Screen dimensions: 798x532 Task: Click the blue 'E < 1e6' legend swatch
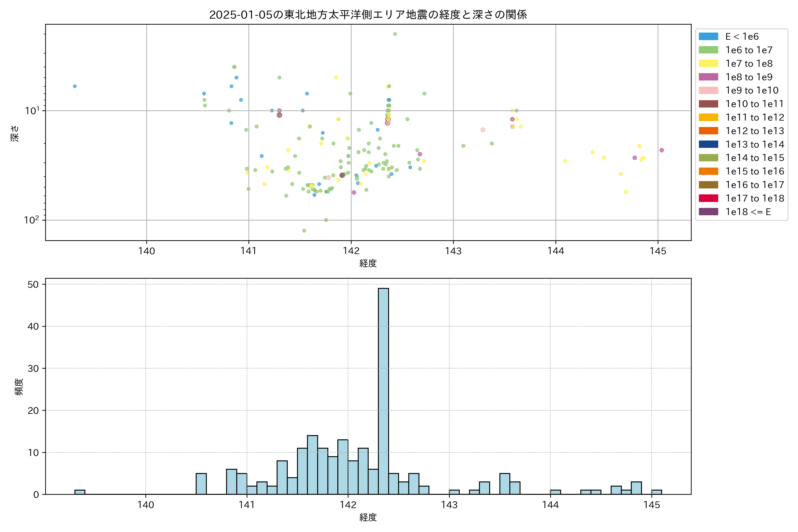point(708,37)
